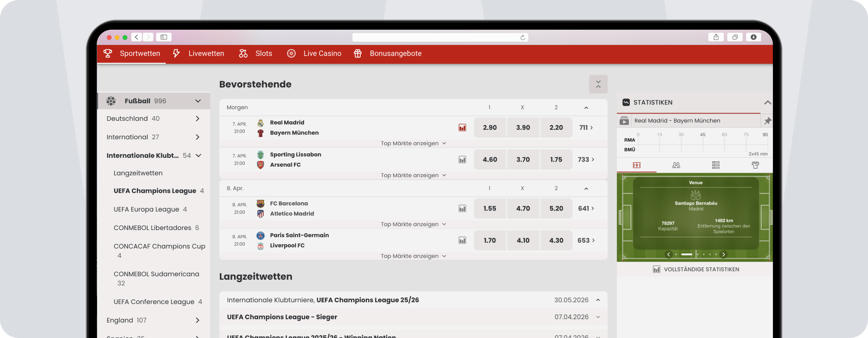Open the Slots section
The height and width of the screenshot is (338, 868).
(255, 54)
